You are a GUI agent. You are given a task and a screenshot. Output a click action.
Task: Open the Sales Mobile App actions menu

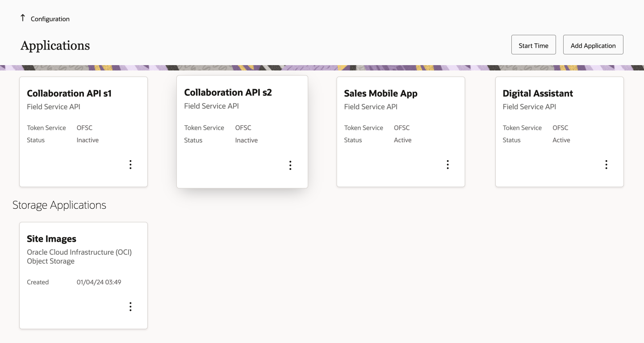click(x=447, y=165)
